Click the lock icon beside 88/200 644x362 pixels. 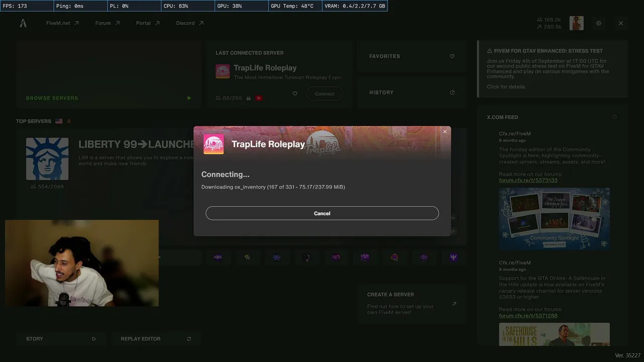coord(249,98)
